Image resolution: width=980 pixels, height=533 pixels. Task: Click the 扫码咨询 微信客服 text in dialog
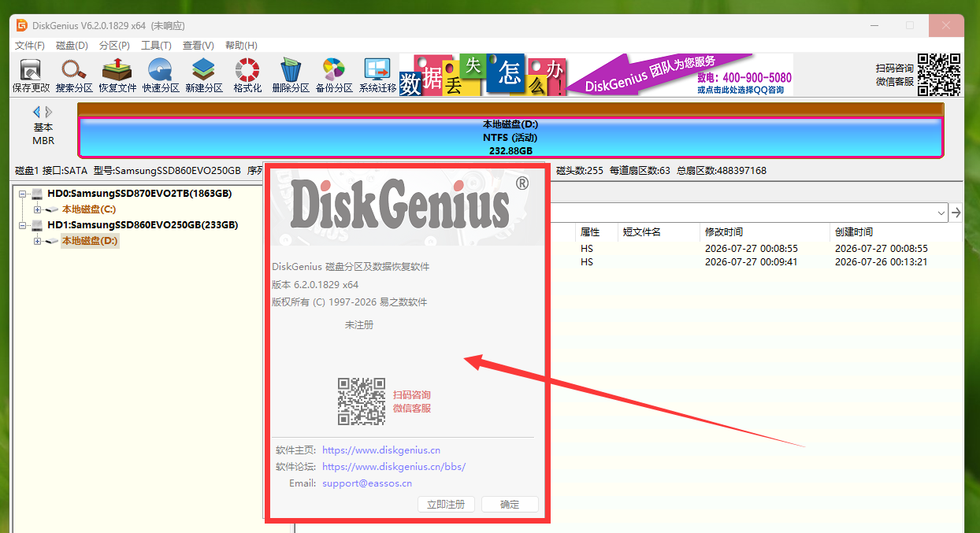click(412, 402)
